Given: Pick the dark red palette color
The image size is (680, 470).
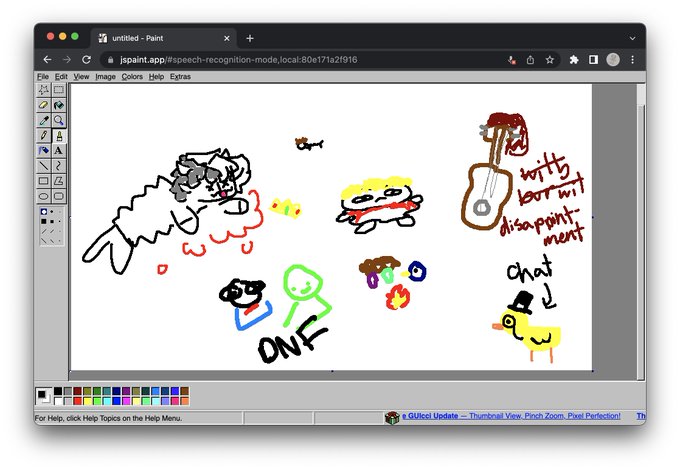Looking at the screenshot, I should coord(78,391).
